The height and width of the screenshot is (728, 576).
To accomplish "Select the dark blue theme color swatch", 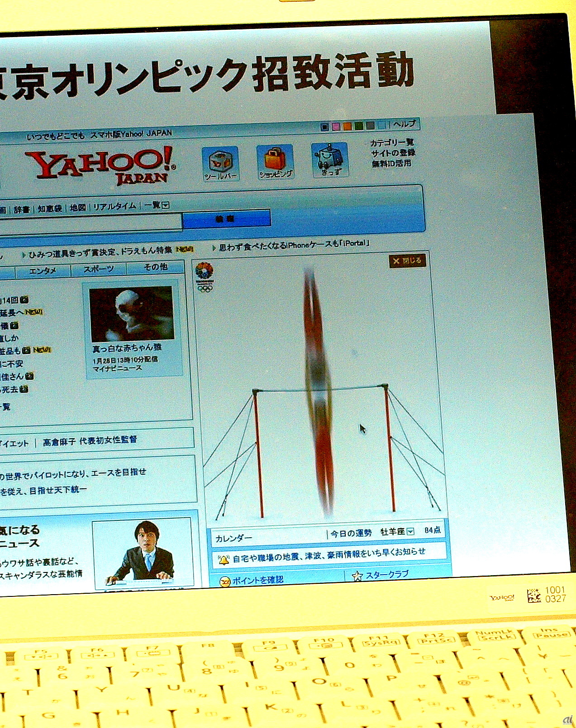I will 324,128.
